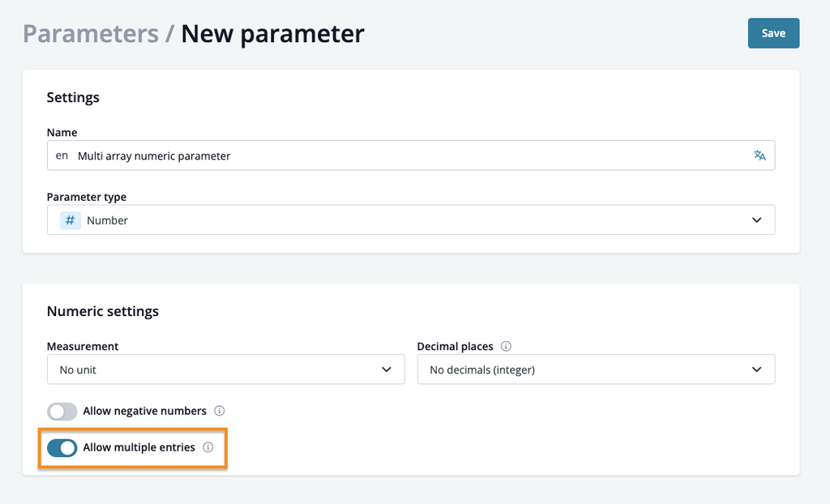
Task: Disable the Allow multiple entries switch
Action: tap(62, 448)
